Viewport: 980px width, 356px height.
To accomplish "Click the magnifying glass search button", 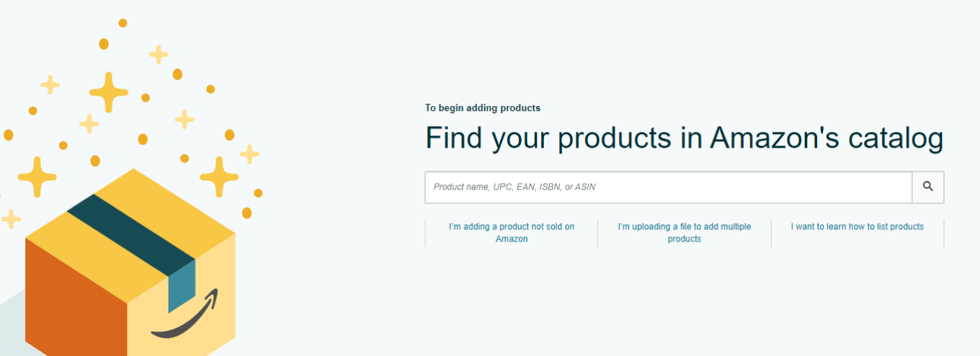I will point(928,187).
